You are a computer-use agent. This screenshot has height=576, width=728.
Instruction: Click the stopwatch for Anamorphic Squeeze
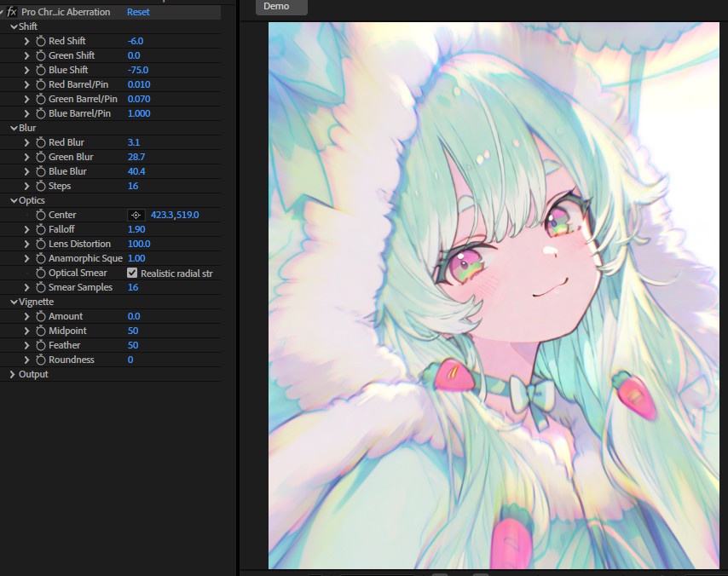coord(39,257)
